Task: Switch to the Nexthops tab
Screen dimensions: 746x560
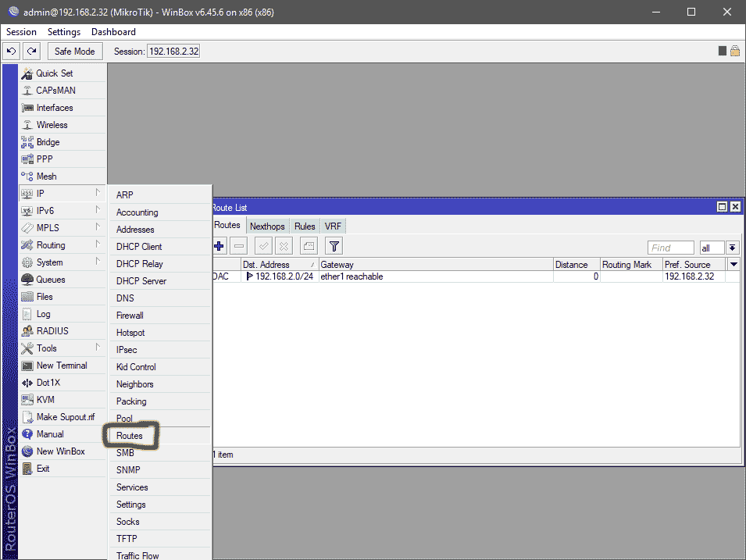Action: point(267,226)
